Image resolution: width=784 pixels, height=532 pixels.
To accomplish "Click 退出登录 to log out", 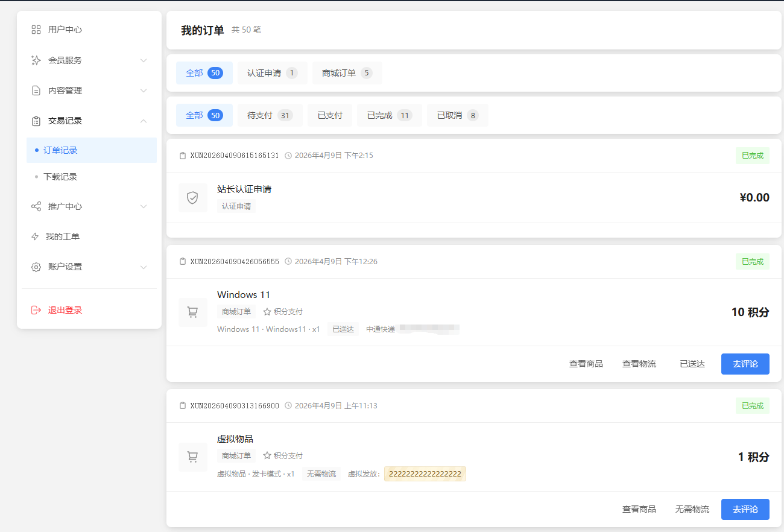I will click(x=65, y=310).
